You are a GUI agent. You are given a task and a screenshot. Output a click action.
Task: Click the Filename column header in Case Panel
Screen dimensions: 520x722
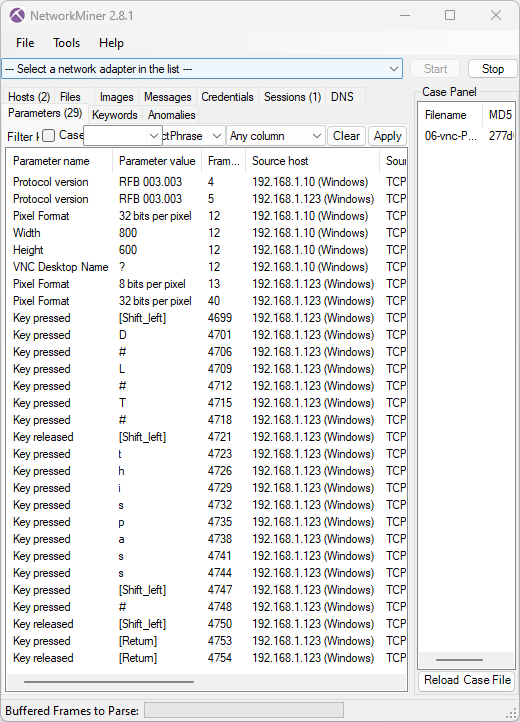(450, 115)
